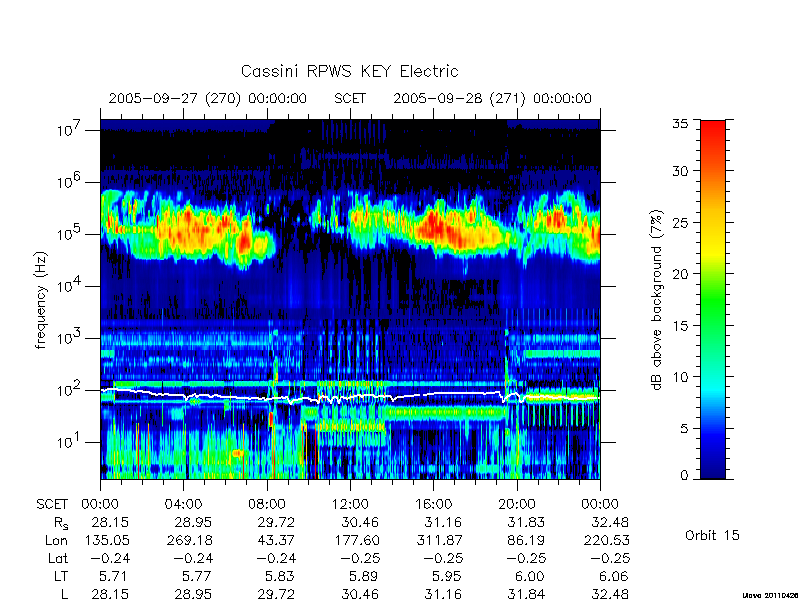The image size is (800, 600).
Task: Click the Rs value 30.46
Action: [361, 522]
